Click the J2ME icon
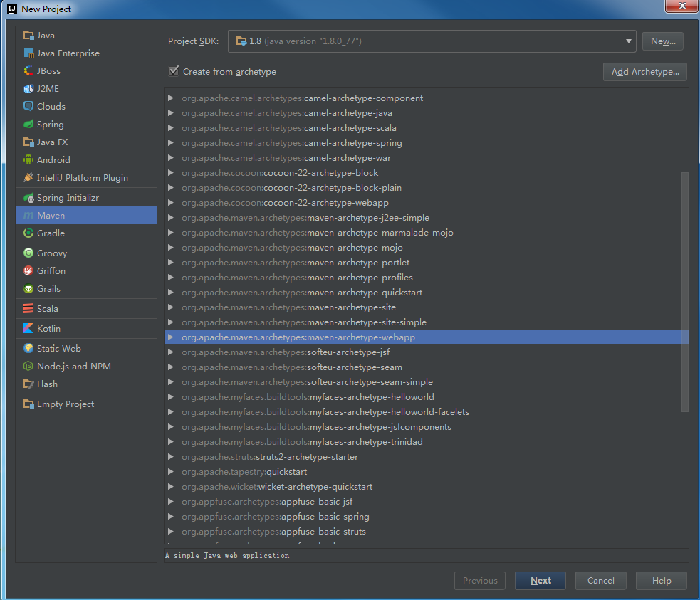Image resolution: width=700 pixels, height=600 pixels. [28, 89]
